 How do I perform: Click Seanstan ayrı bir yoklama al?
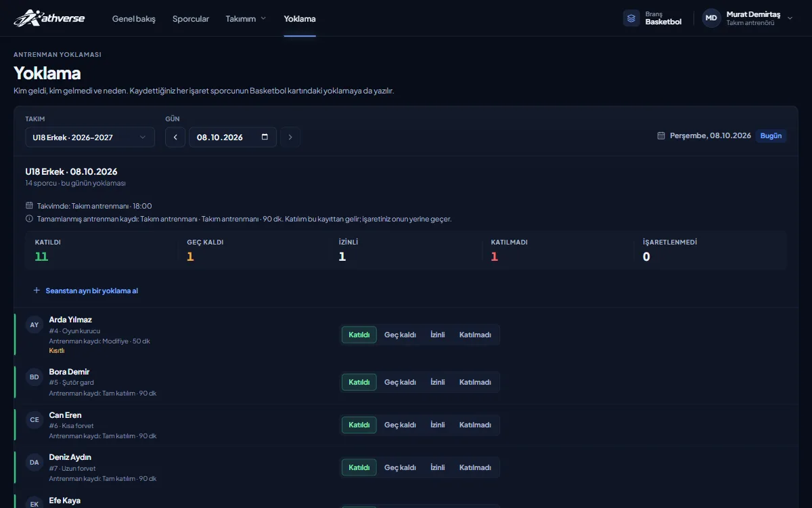click(x=86, y=291)
